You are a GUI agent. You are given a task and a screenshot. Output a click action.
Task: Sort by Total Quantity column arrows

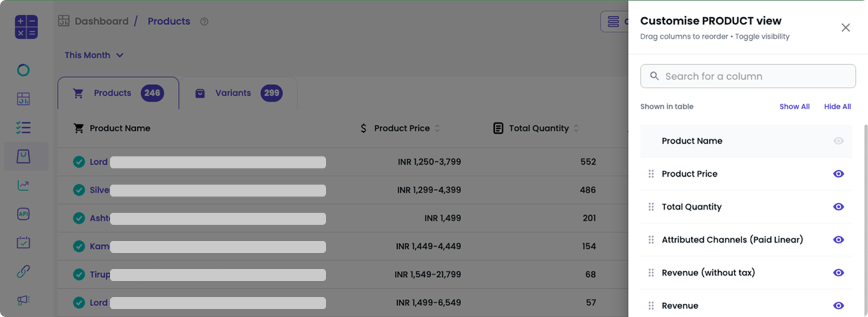[576, 128]
